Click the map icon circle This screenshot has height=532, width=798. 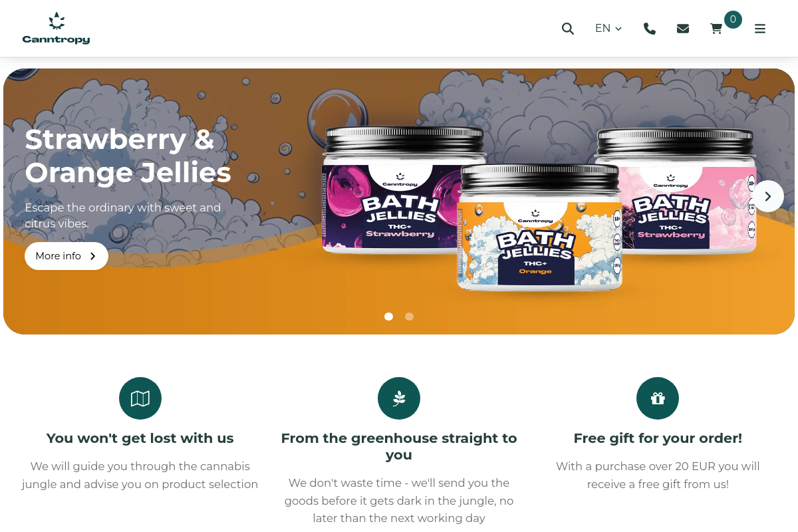point(140,398)
